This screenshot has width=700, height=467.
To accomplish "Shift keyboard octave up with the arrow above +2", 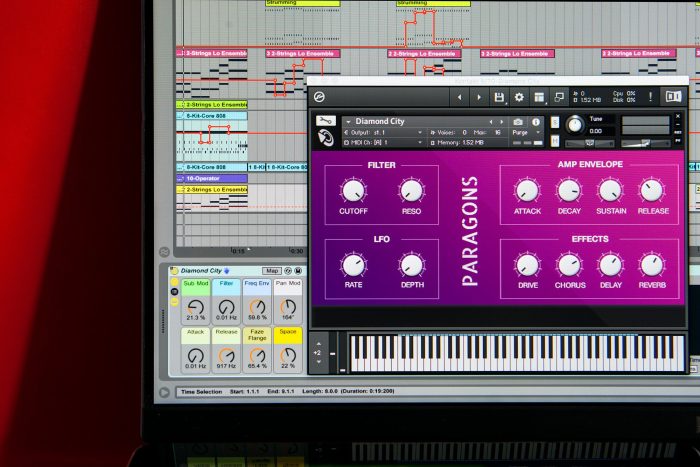I will [319, 344].
